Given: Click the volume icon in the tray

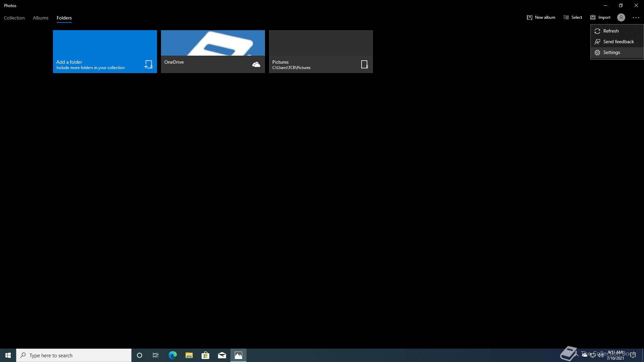Looking at the screenshot, I should click(600, 355).
